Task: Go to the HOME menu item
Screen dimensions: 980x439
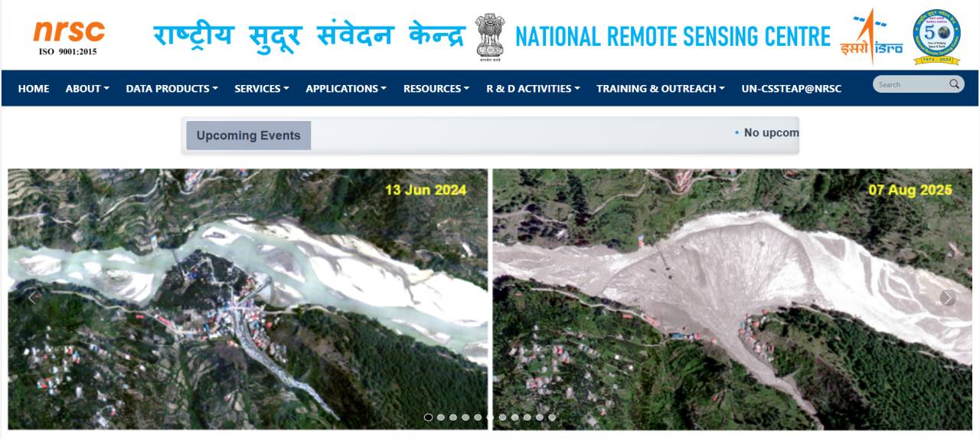Action: point(34,89)
